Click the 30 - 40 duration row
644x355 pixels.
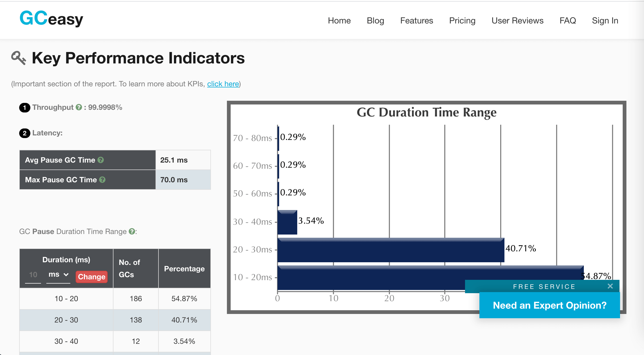tap(115, 341)
